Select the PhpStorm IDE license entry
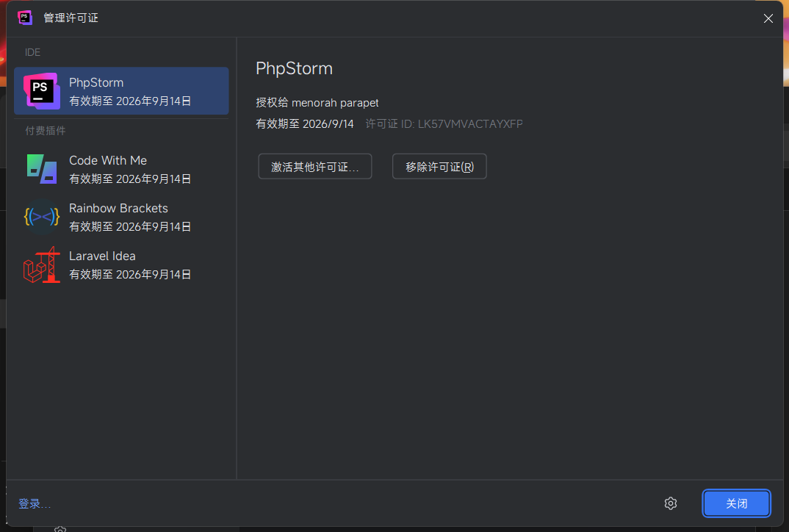This screenshot has width=789, height=532. pos(121,91)
